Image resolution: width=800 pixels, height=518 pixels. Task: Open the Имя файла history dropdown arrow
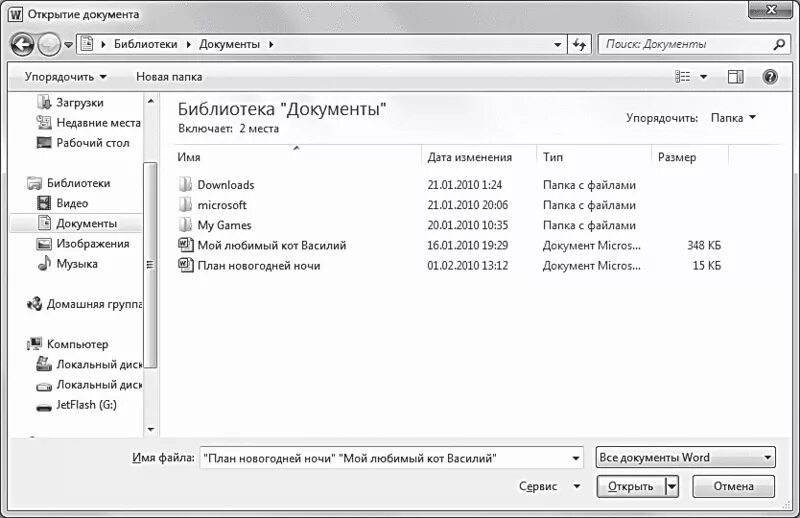point(576,458)
